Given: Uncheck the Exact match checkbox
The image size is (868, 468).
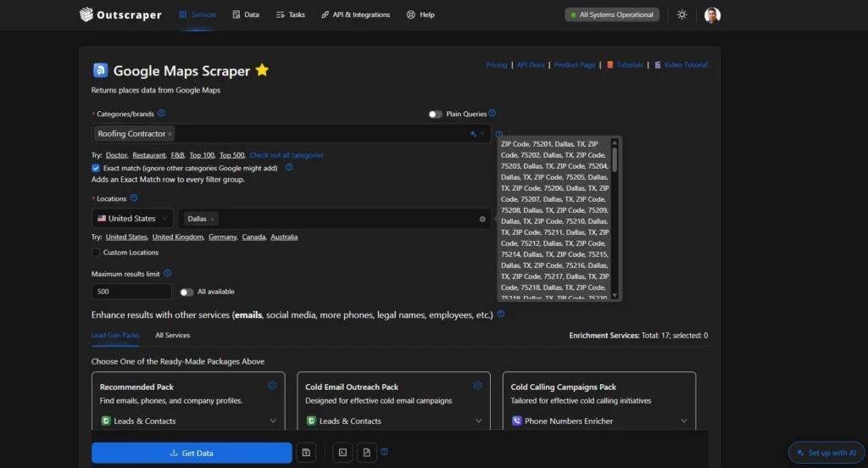Looking at the screenshot, I should click(x=96, y=168).
